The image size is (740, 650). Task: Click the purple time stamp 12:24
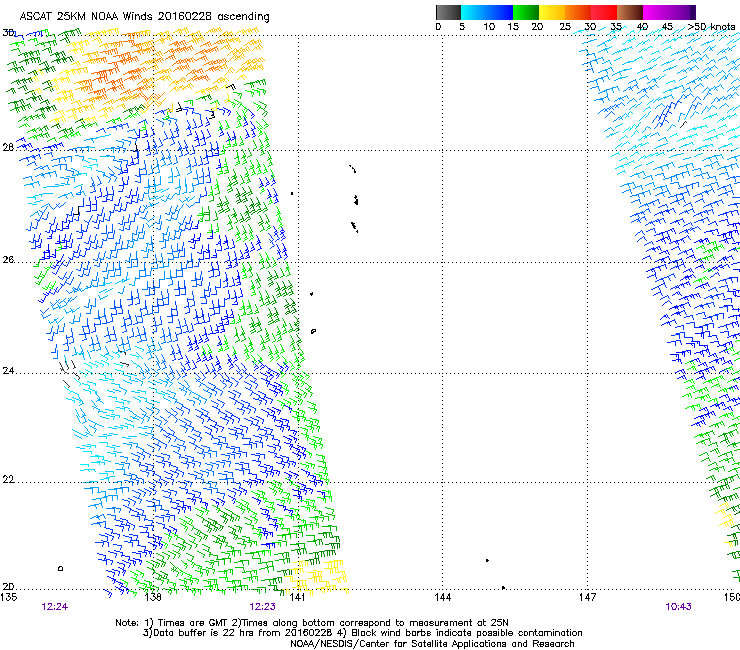click(55, 607)
